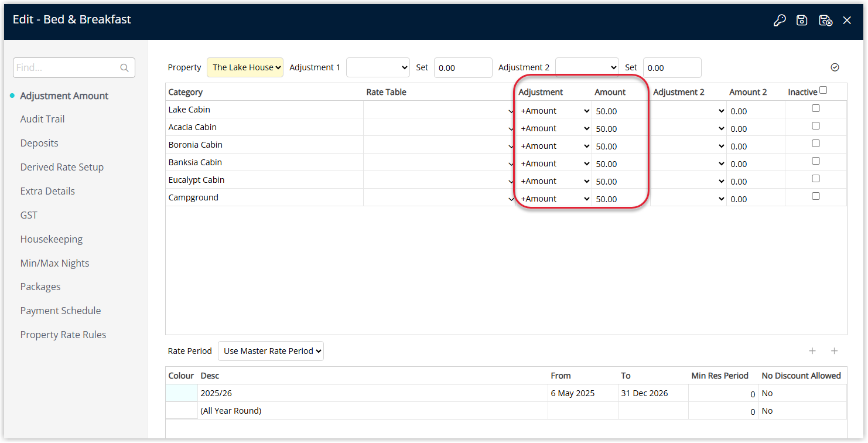Image resolution: width=868 pixels, height=443 pixels.
Task: Open Packages section
Action: (x=40, y=287)
